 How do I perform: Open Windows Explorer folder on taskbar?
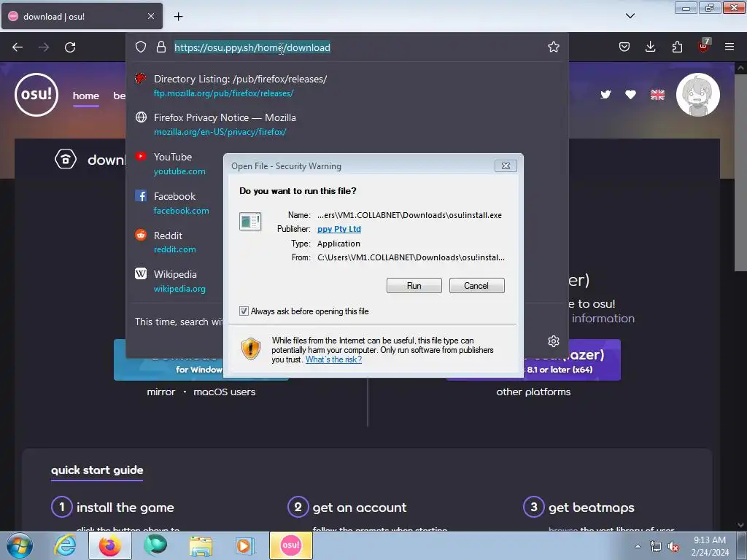click(x=201, y=545)
